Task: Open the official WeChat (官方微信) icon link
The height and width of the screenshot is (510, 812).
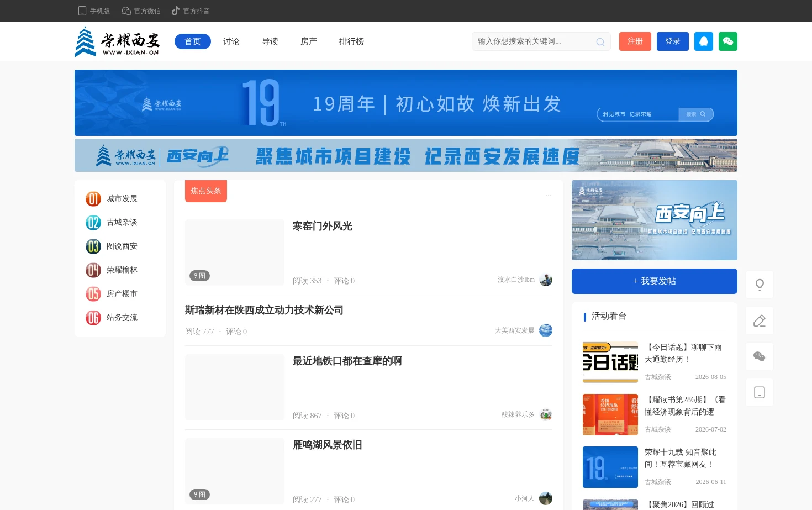Action: pos(126,11)
